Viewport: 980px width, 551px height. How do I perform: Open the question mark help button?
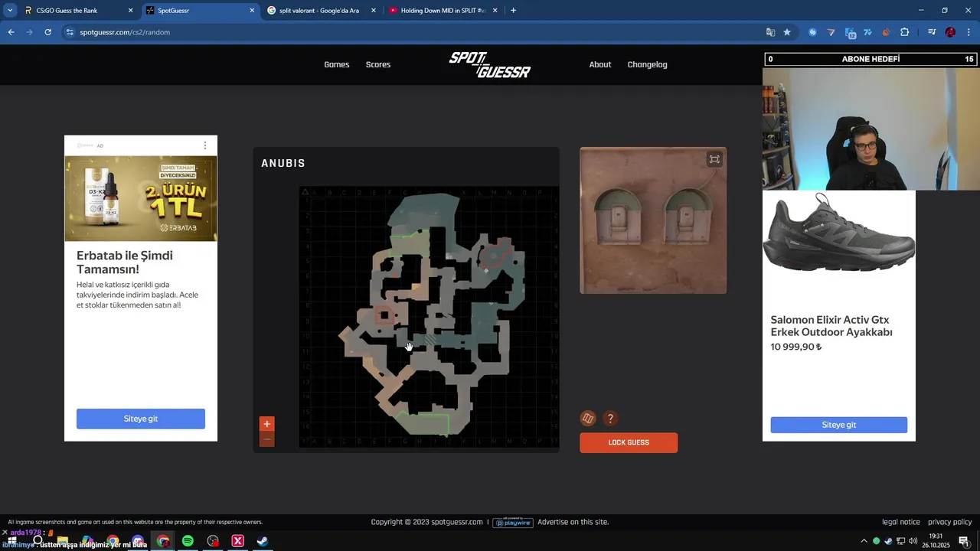[610, 418]
